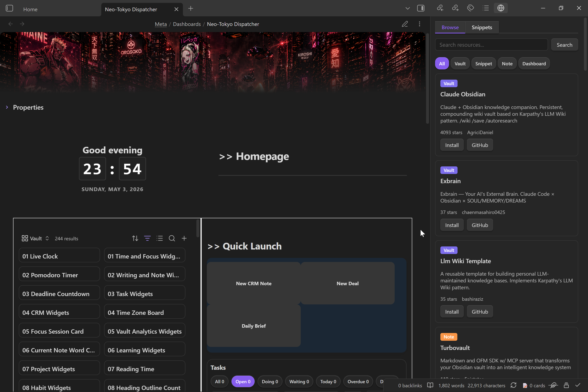This screenshot has width=588, height=392.
Task: Open Meta in the breadcrumb path
Action: [x=161, y=24]
